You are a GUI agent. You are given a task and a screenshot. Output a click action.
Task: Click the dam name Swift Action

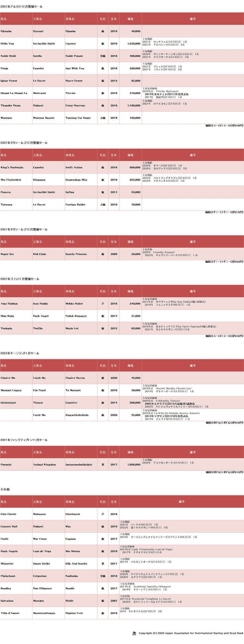[74, 168]
